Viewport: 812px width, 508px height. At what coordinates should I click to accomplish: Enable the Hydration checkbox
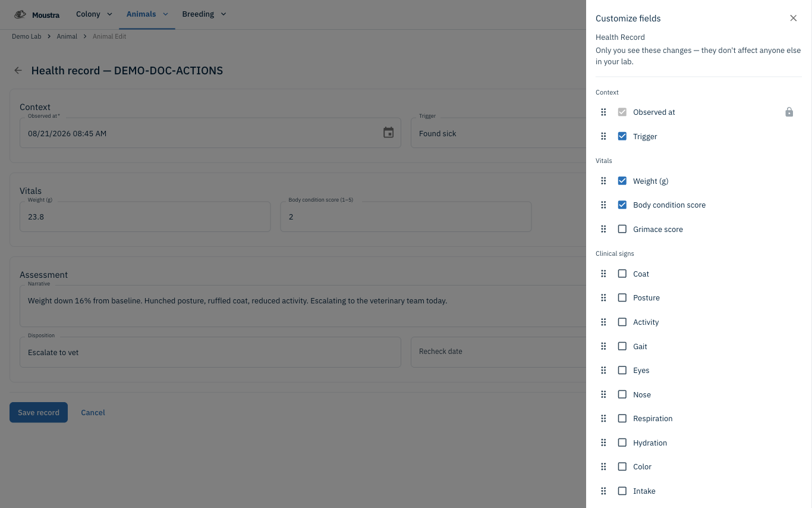pos(622,443)
